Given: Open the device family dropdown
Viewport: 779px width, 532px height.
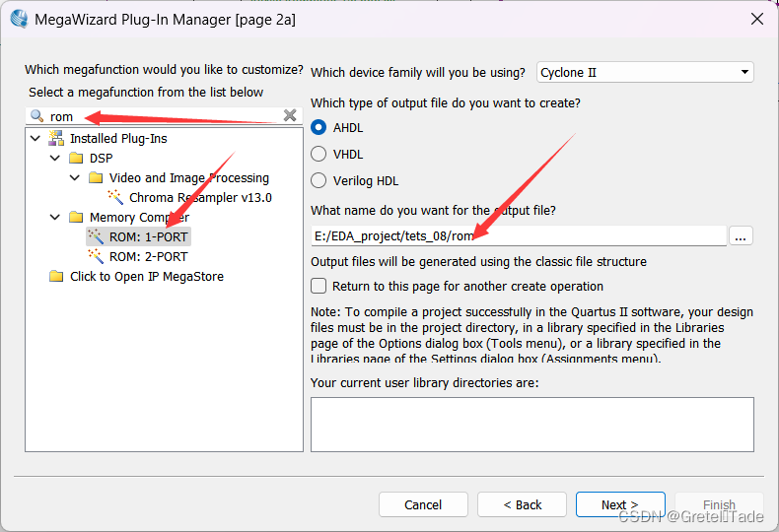Looking at the screenshot, I should (x=744, y=72).
